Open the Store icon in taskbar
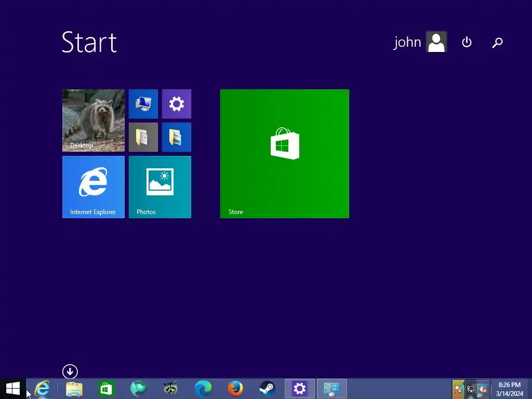The width and height of the screenshot is (532, 399). click(106, 389)
